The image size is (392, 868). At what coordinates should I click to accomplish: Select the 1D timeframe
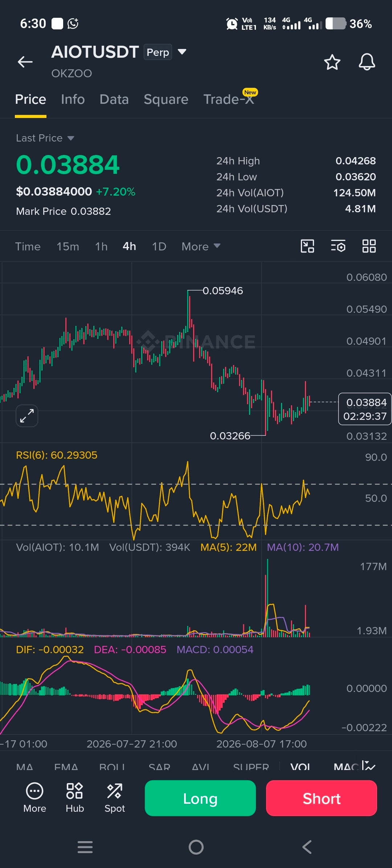click(159, 246)
